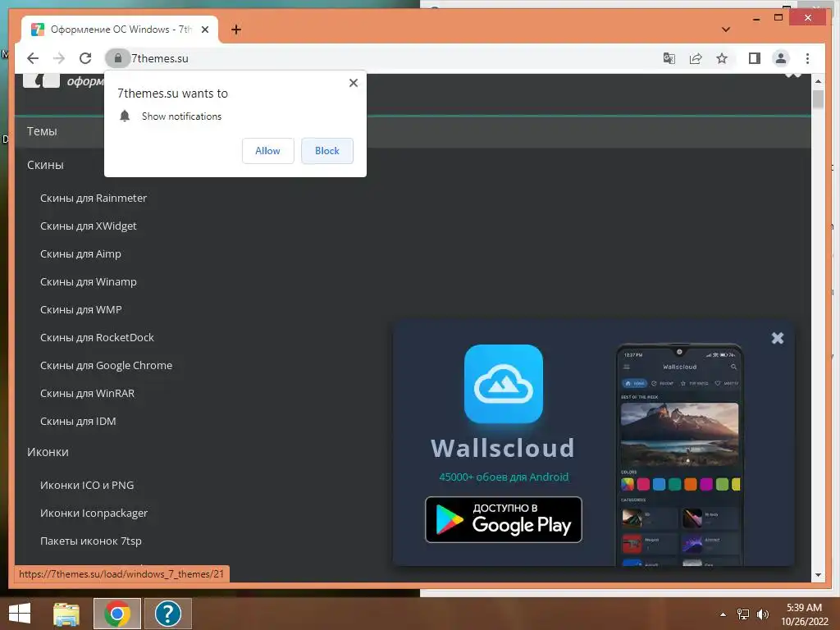Image resolution: width=840 pixels, height=630 pixels.
Task: Open the Chrome side panel
Action: point(755,58)
